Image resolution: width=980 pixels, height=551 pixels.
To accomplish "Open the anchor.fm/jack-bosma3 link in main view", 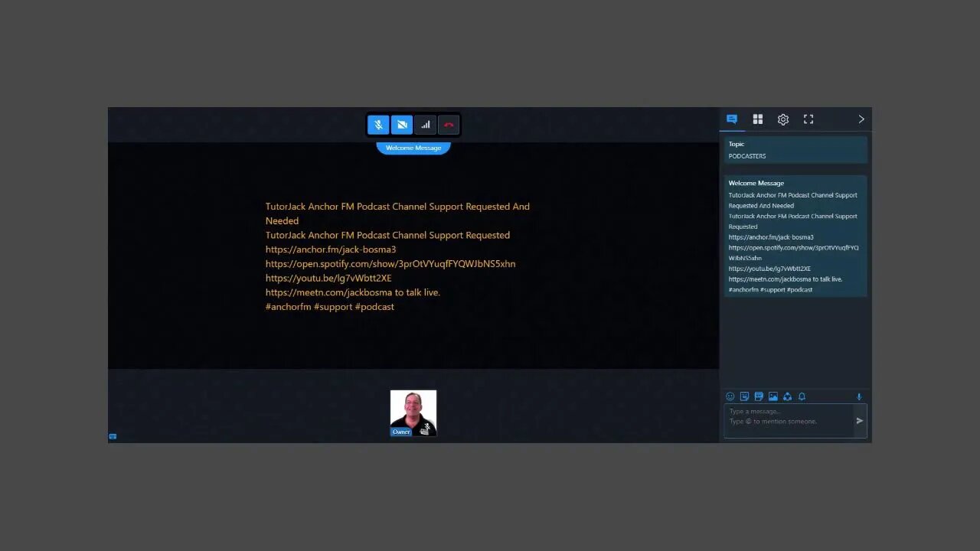I will click(331, 249).
